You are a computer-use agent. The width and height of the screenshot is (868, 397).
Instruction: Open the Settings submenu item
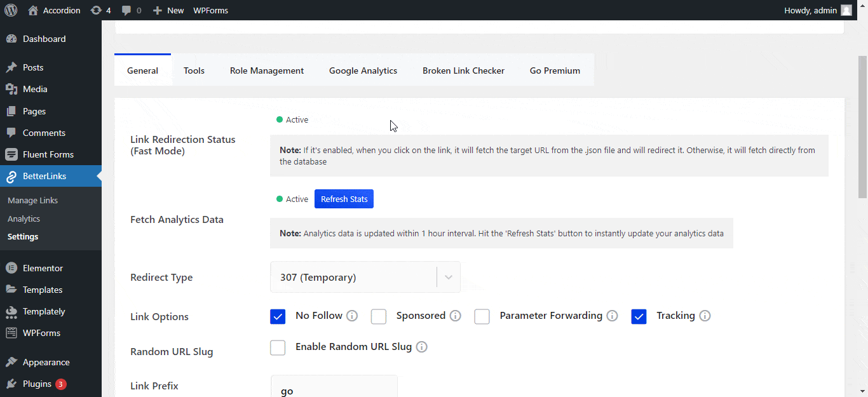(x=23, y=236)
